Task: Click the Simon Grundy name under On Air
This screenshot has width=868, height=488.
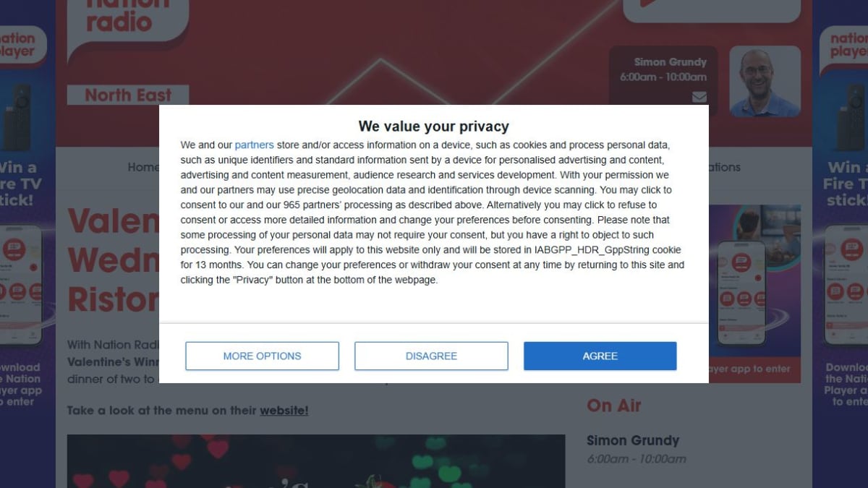Action: click(633, 440)
